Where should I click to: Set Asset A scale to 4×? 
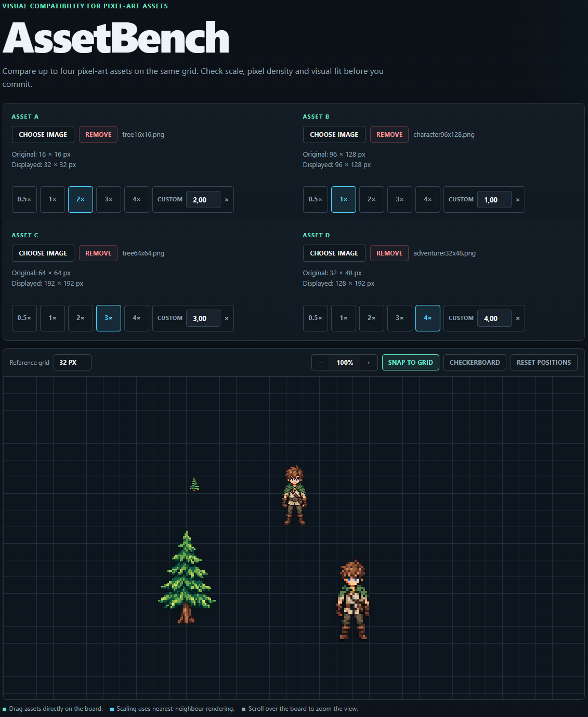pyautogui.click(x=137, y=199)
